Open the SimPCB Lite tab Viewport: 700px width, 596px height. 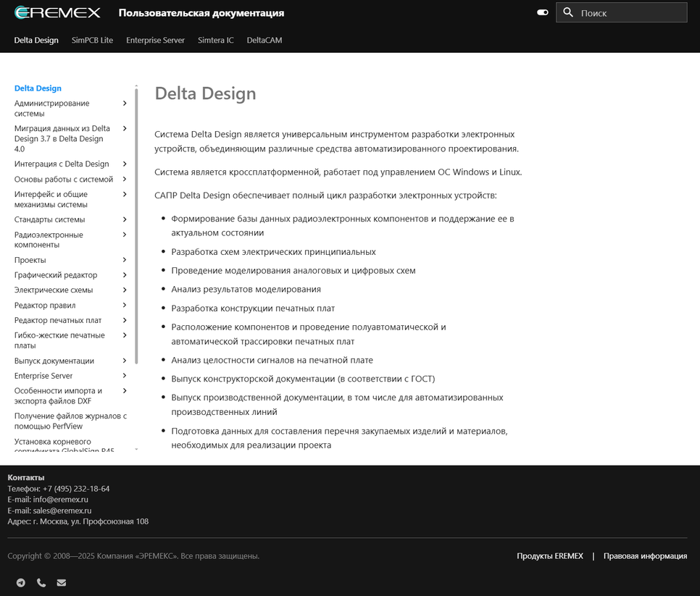(x=92, y=41)
